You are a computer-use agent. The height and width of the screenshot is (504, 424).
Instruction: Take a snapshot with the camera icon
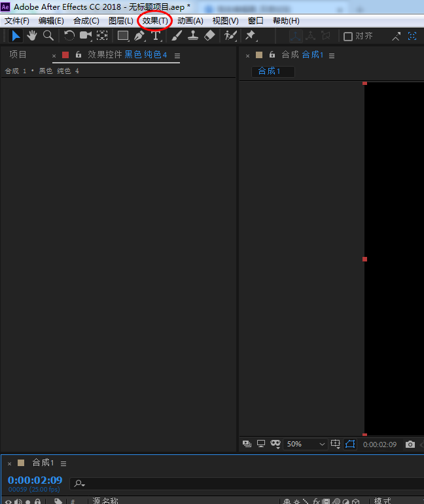click(x=410, y=445)
